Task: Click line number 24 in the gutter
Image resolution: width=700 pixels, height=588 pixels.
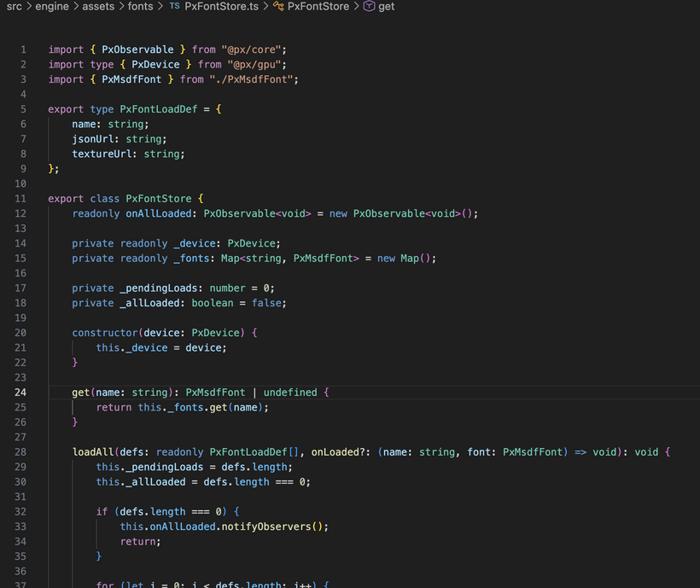Action: tap(20, 393)
